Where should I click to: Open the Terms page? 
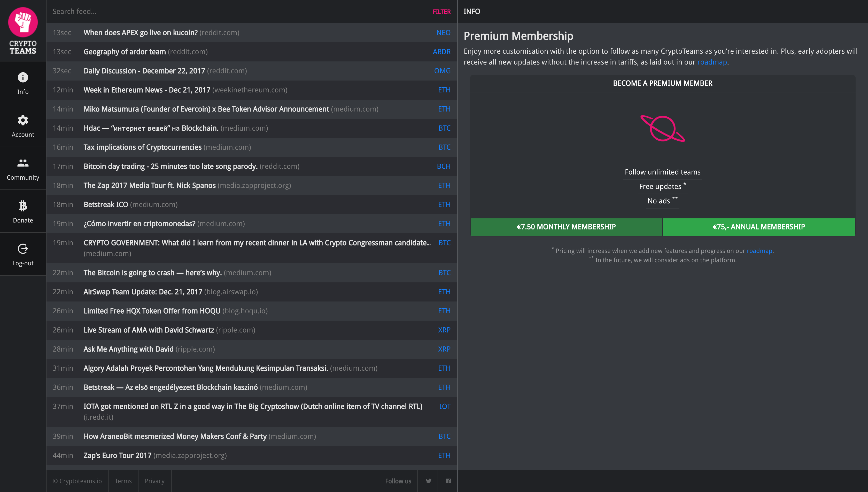123,480
